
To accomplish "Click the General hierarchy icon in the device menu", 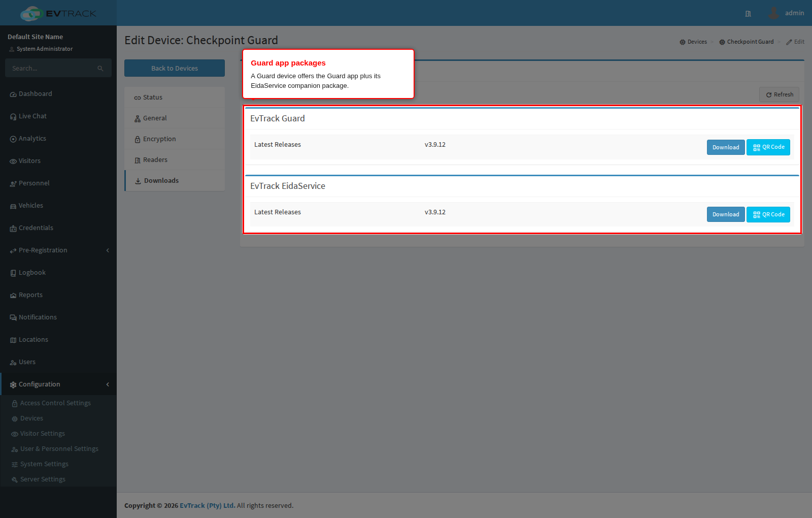I will [138, 119].
